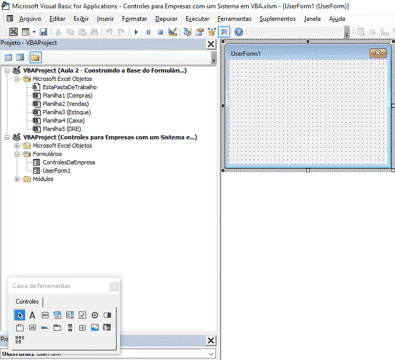This screenshot has height=360, width=395.
Task: Save the workbook with the floppy icon
Action: coord(43,32)
